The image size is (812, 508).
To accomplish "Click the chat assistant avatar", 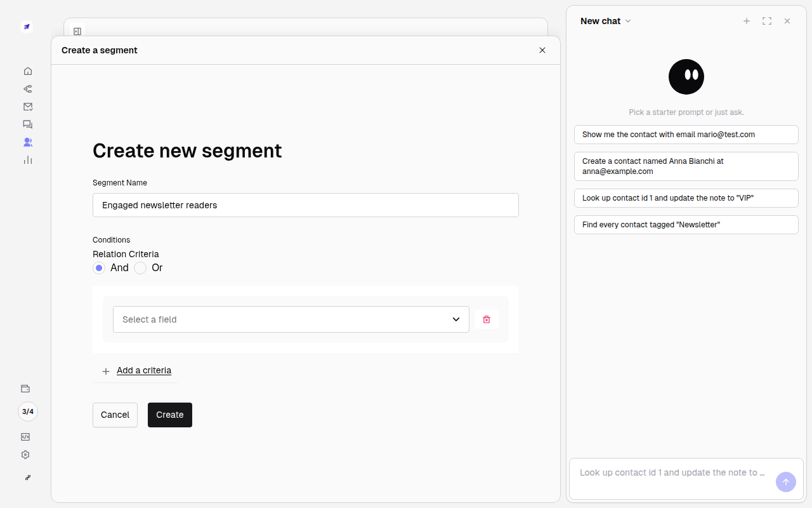I will [x=686, y=77].
